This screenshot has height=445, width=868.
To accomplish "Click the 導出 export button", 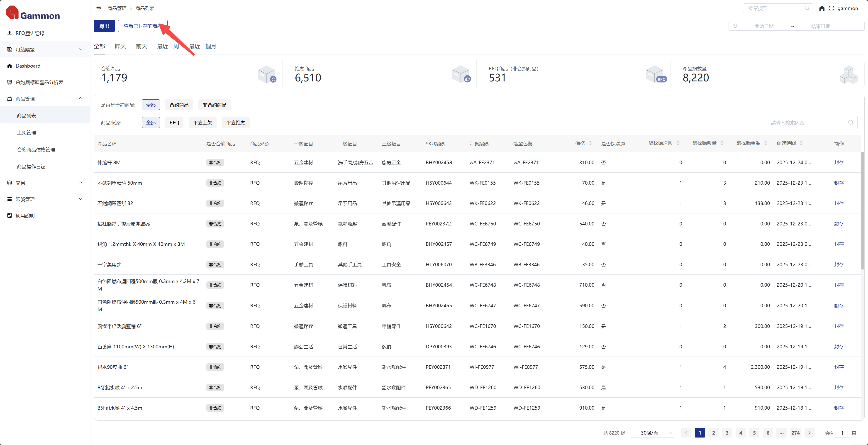I will tap(104, 26).
